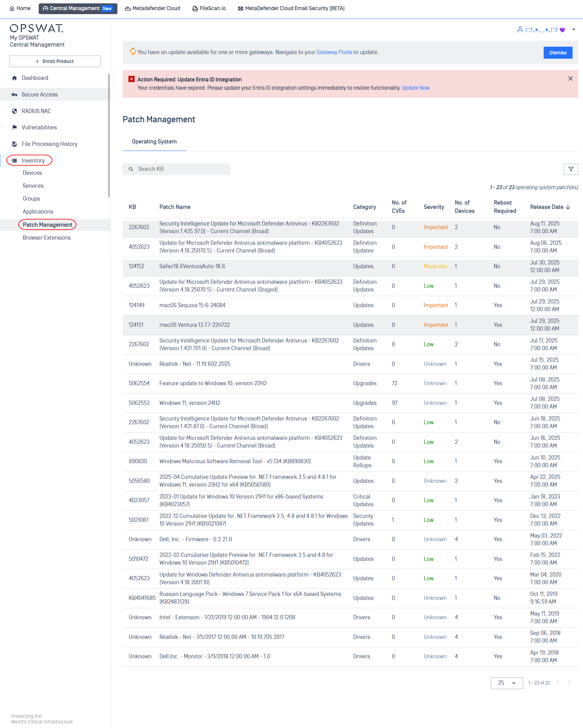Select KB 890830 cell
This screenshot has width=583, height=728.
pyautogui.click(x=138, y=461)
